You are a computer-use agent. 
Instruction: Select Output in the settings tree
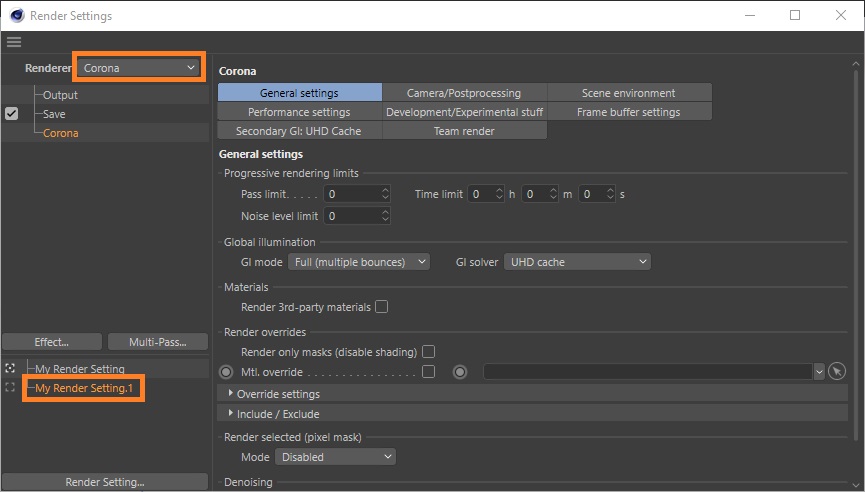click(x=60, y=95)
